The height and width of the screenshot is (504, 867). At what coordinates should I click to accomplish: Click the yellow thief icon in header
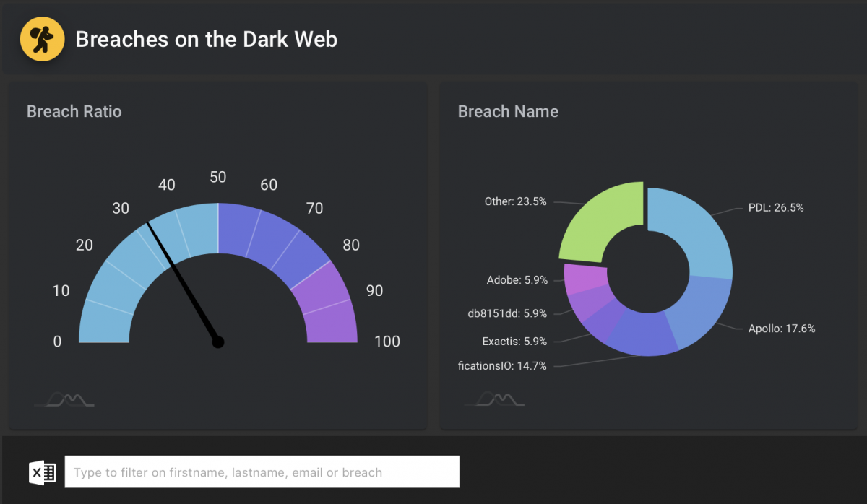[x=43, y=39]
